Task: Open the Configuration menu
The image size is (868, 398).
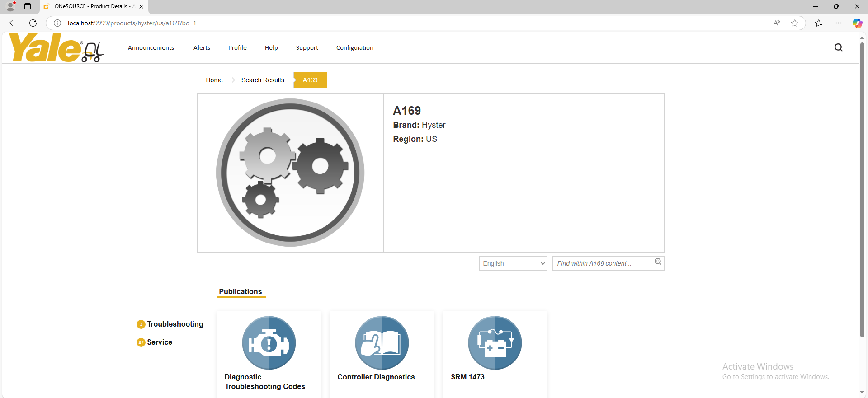Action: [355, 47]
